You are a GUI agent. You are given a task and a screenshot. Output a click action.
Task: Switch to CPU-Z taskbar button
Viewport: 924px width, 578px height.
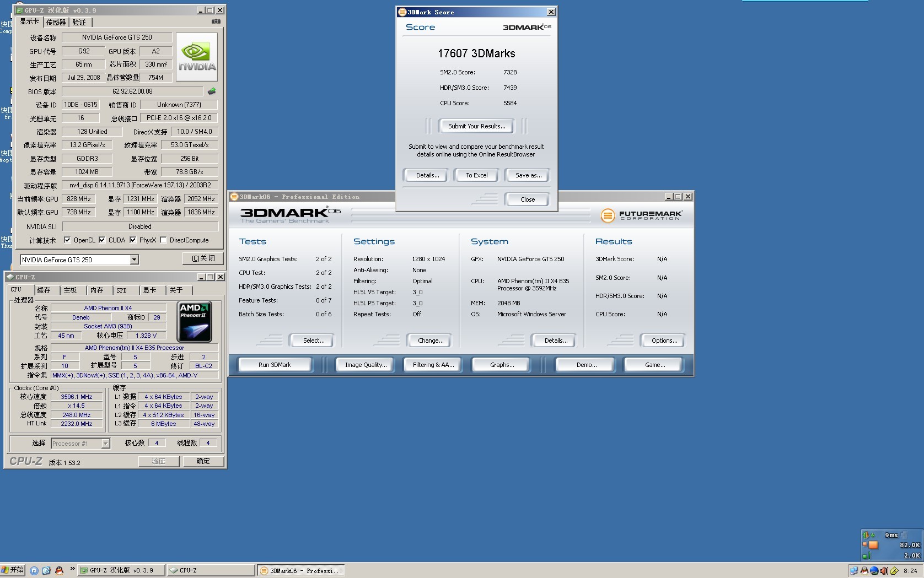pos(211,570)
